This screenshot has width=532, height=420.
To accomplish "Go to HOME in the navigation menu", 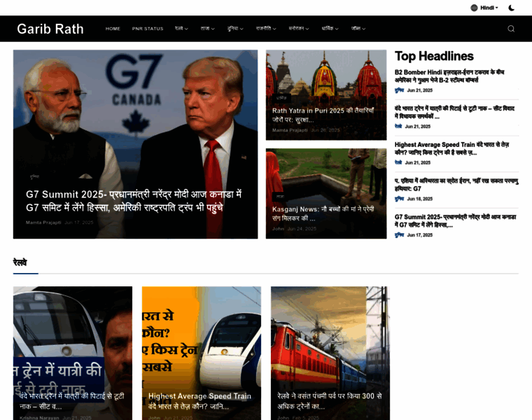I will [x=113, y=29].
